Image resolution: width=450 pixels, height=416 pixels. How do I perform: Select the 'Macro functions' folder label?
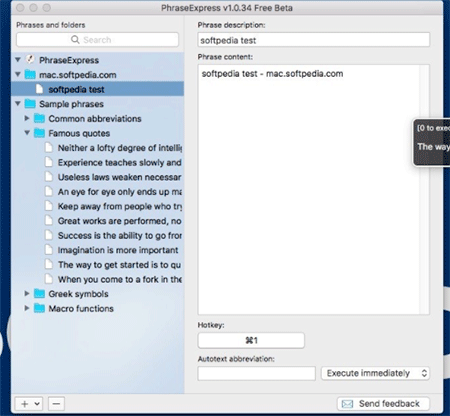(x=81, y=309)
